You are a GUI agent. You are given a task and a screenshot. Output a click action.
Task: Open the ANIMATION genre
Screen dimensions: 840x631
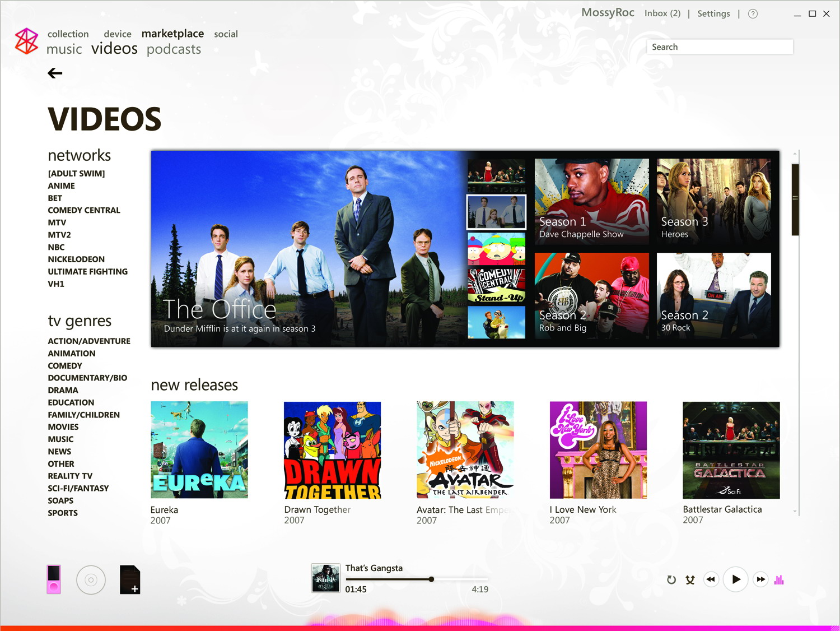pos(72,354)
